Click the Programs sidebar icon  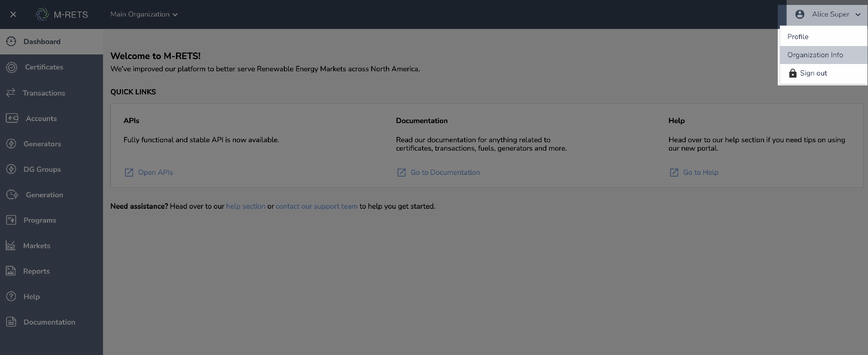click(x=11, y=220)
